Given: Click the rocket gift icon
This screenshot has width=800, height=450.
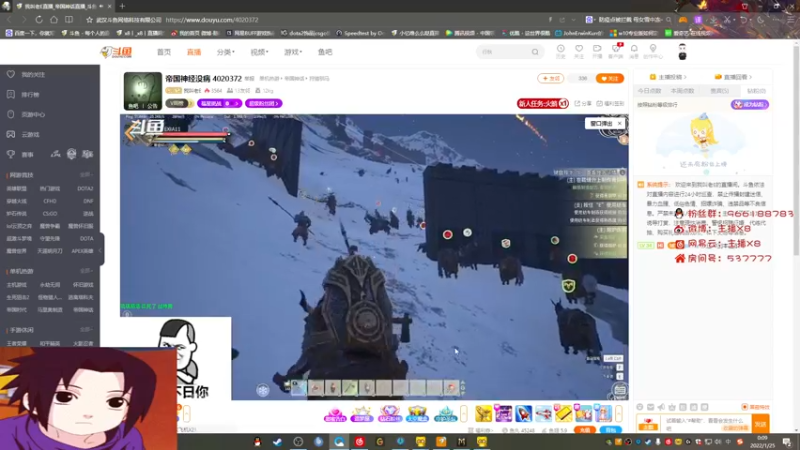Looking at the screenshot, I should point(523,414).
